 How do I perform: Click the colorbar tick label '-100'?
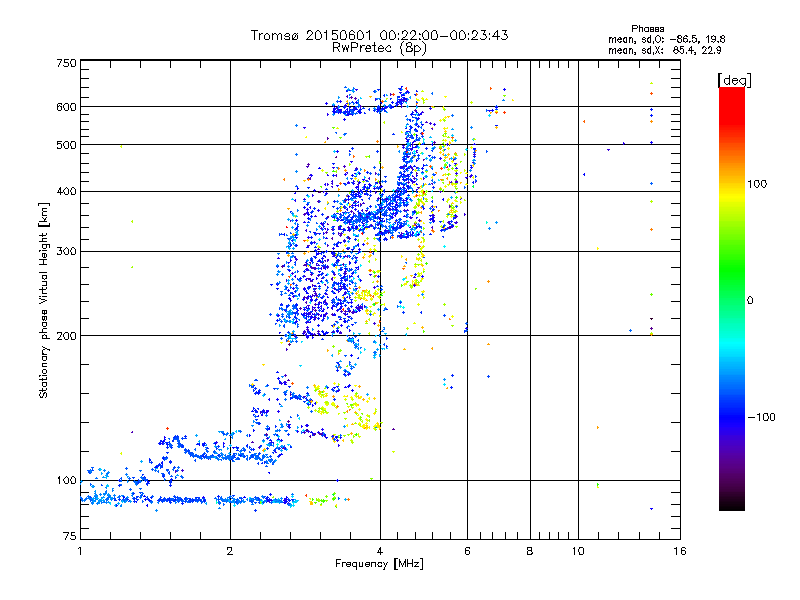pyautogui.click(x=761, y=417)
